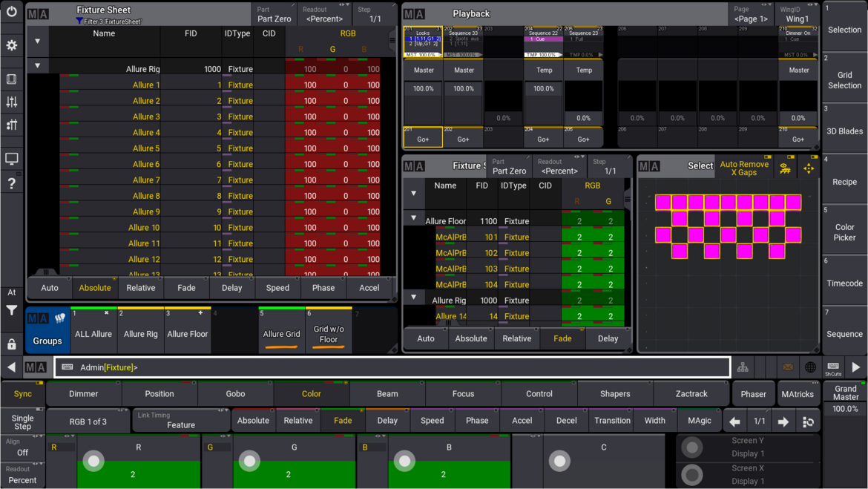Toggle Sync mode on the left encoder bar

click(x=22, y=394)
